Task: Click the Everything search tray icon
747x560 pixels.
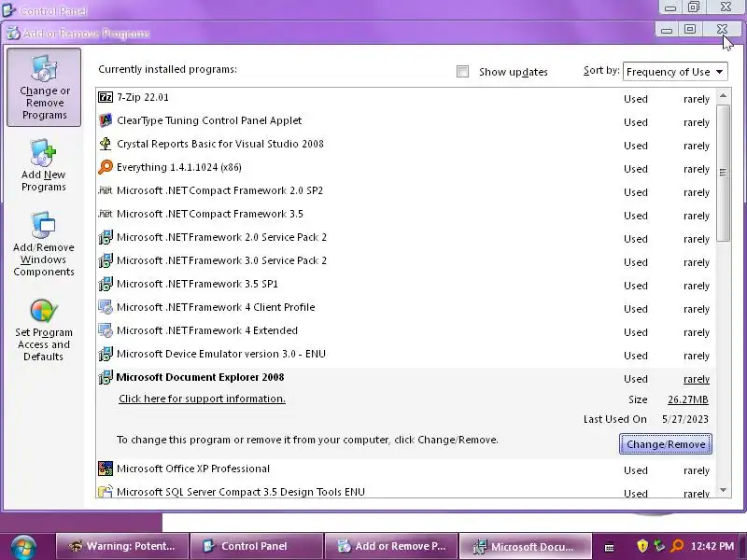Action: 677,546
